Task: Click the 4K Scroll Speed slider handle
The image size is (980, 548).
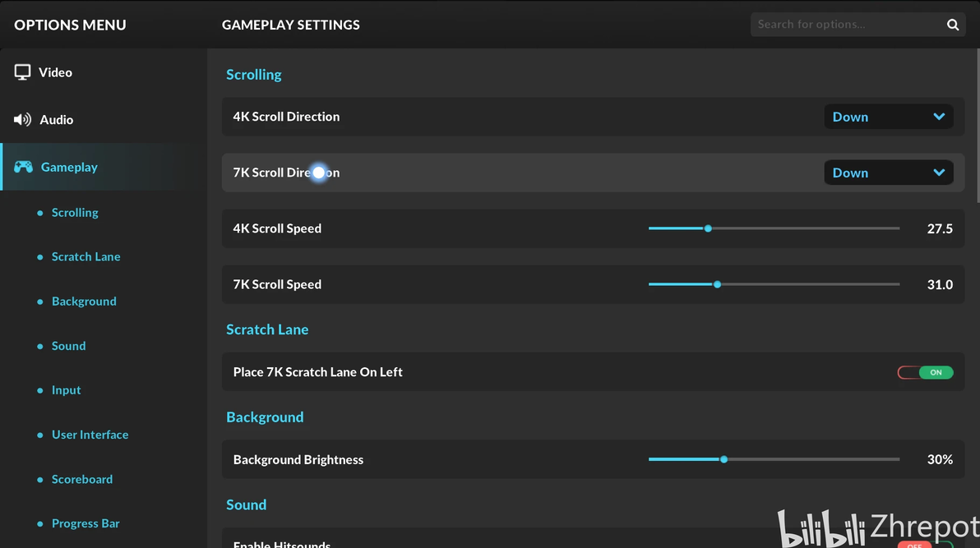Action: coord(708,228)
